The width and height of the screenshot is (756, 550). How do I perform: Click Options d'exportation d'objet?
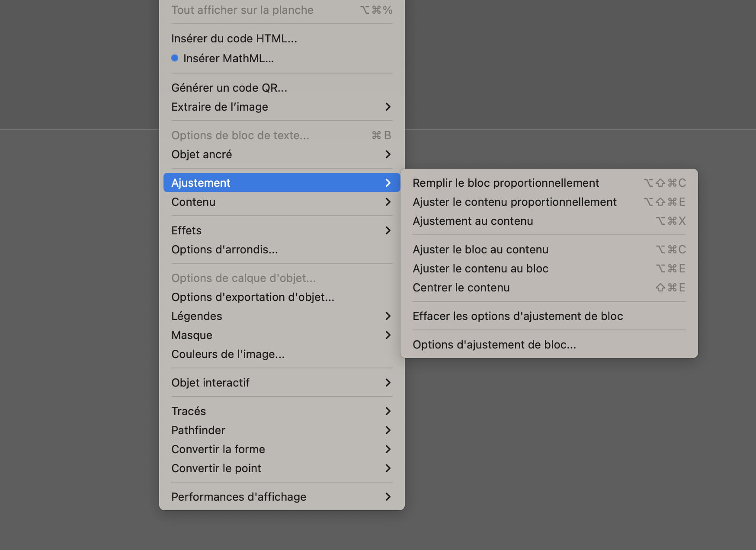tap(253, 297)
